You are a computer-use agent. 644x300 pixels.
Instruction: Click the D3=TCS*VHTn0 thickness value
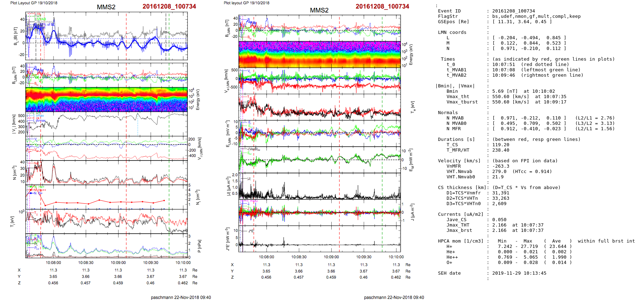point(499,204)
